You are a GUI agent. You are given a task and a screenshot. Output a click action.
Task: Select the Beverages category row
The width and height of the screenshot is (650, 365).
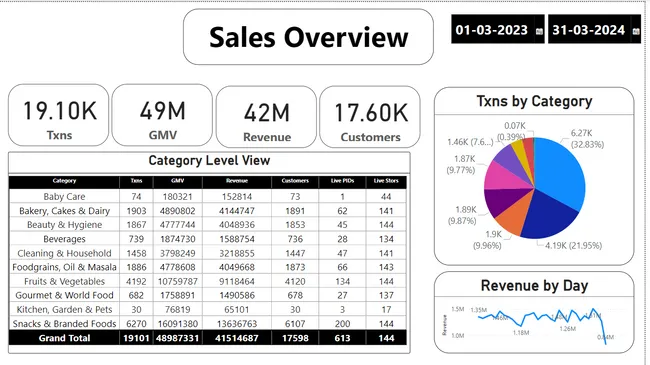208,239
